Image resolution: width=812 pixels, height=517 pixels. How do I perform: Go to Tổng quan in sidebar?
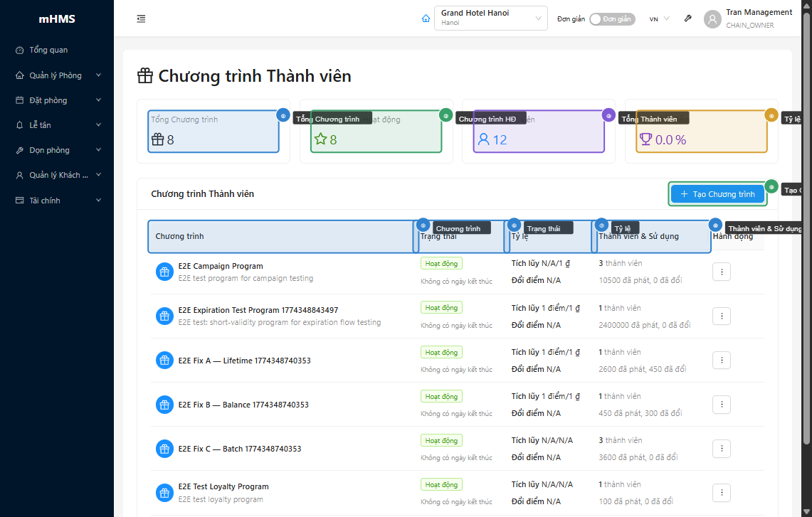[48, 50]
